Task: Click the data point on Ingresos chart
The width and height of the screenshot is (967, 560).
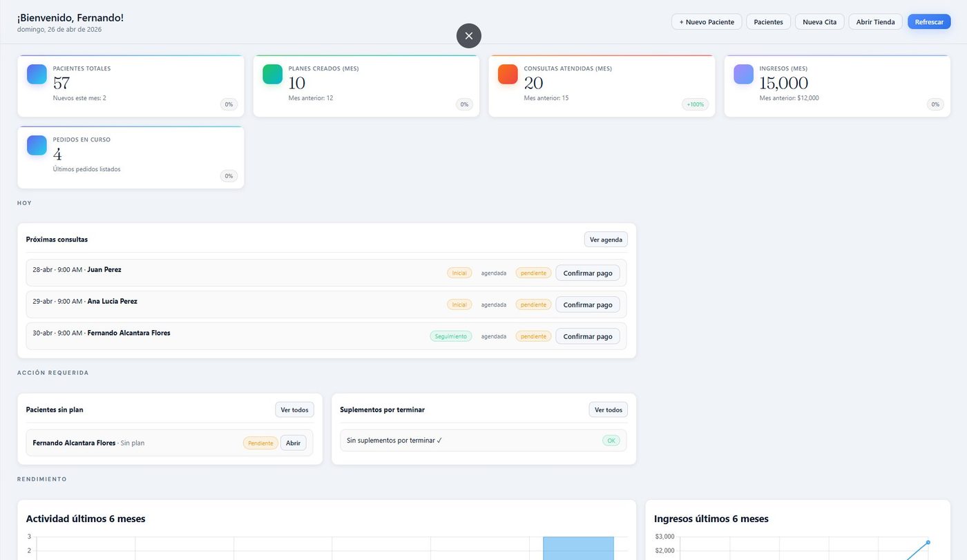Action: (x=928, y=542)
